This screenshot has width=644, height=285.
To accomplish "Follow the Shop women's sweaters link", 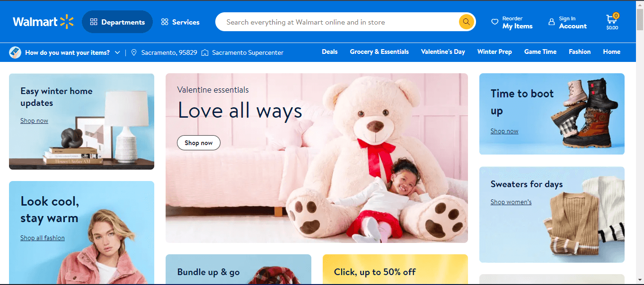I will coord(511,202).
